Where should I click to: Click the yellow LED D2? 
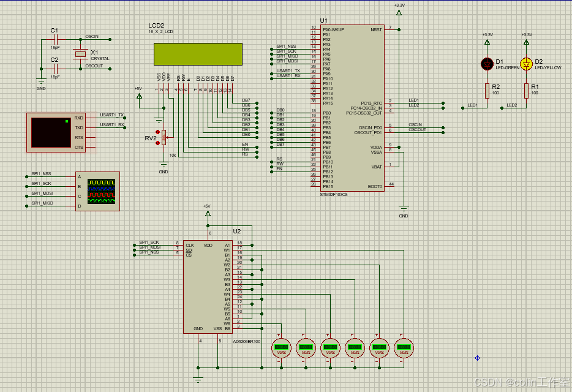click(x=525, y=63)
